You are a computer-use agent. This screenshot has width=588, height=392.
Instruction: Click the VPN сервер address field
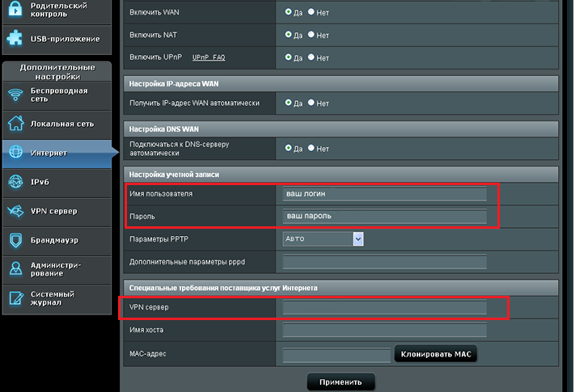385,307
